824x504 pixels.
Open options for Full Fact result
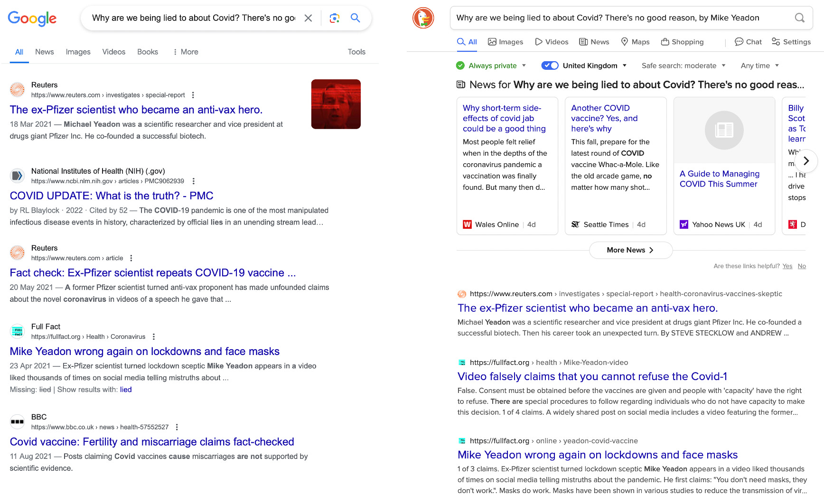pos(153,336)
